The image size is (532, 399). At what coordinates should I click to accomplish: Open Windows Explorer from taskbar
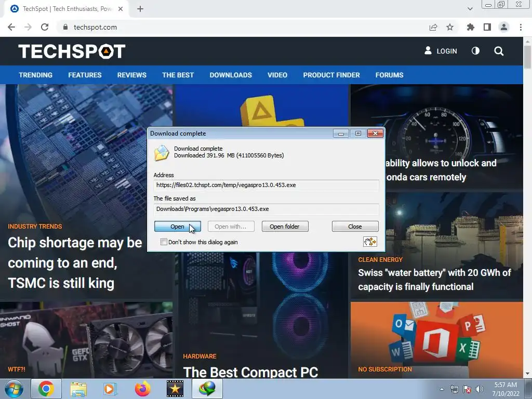click(x=78, y=389)
